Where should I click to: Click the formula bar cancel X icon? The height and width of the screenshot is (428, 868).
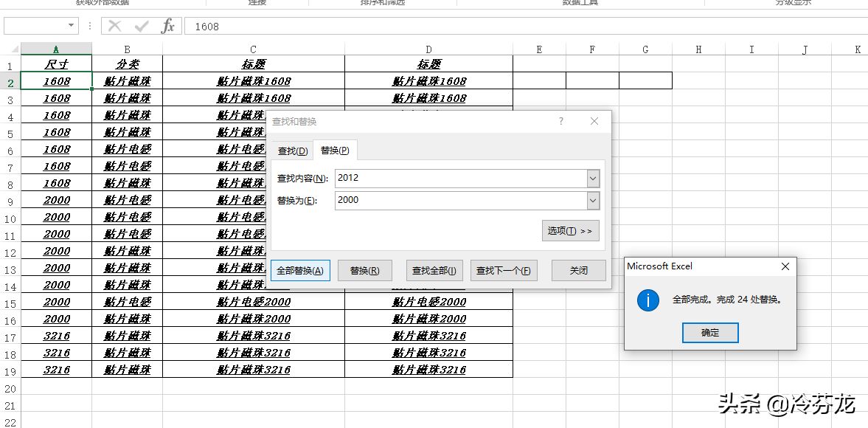114,26
